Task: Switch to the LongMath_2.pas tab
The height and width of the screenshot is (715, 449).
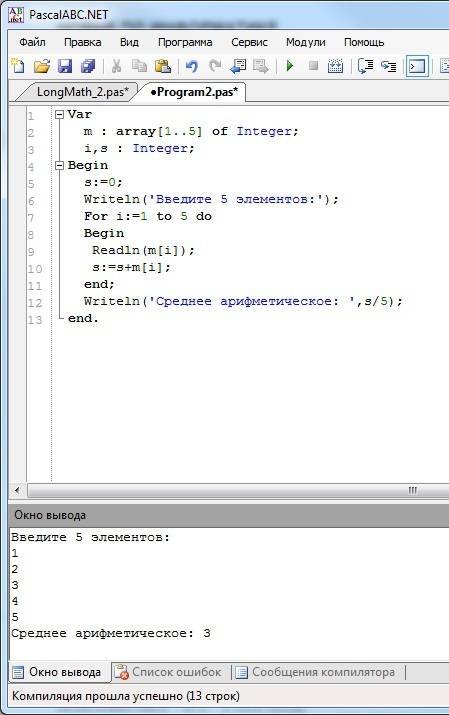Action: [82, 92]
